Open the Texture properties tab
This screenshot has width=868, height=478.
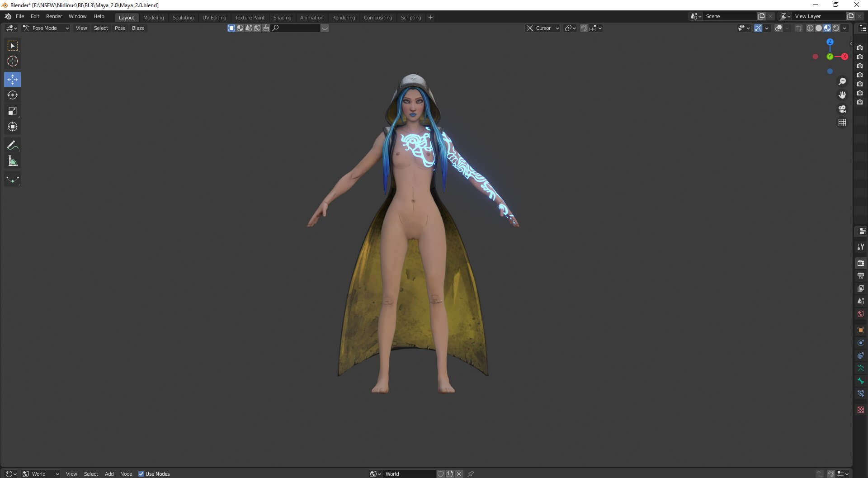[x=861, y=410]
